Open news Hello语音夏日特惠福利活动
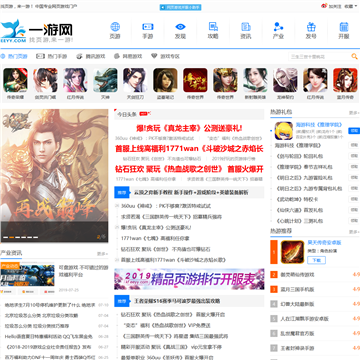This screenshot has width=360, height=360. pyautogui.click(x=48, y=337)
